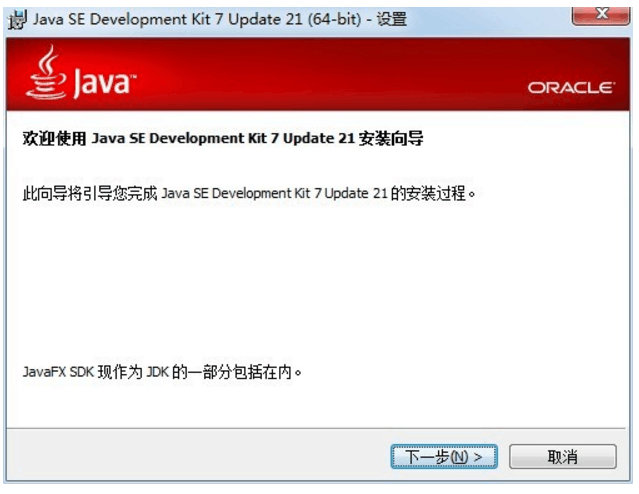
Task: Click the sentence starting with JavaFX SDK 现作为
Action: (162, 372)
